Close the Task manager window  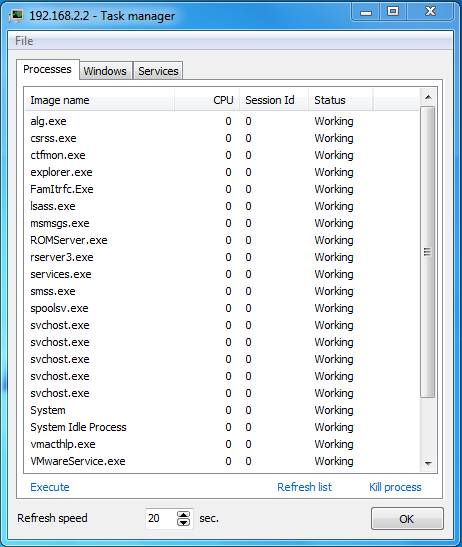pyautogui.click(x=430, y=12)
